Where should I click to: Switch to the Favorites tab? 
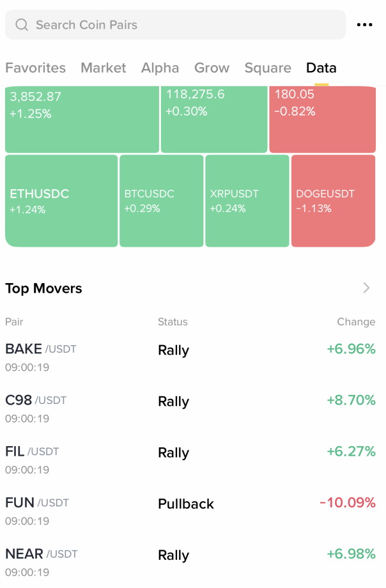click(x=35, y=68)
